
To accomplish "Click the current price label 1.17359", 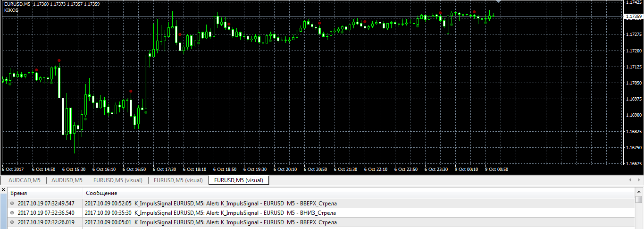I will [x=633, y=17].
